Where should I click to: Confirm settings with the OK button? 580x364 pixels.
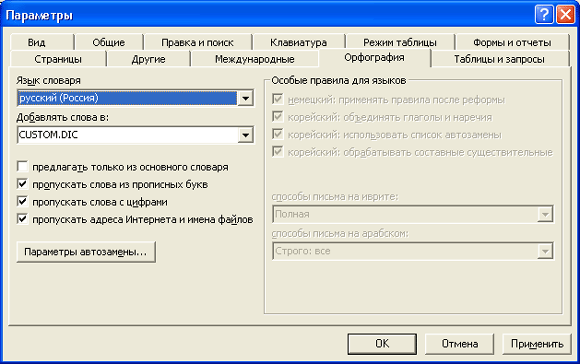pos(382,344)
